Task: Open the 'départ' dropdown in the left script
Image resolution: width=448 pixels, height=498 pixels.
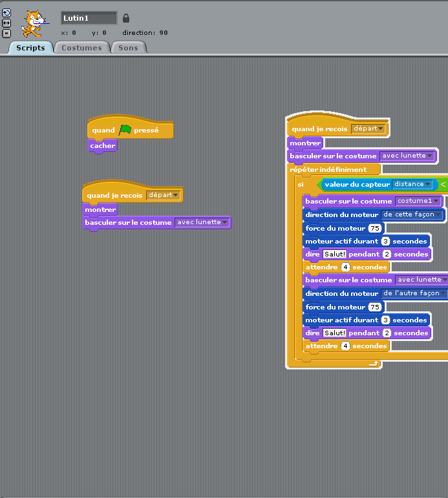Action: [x=164, y=195]
